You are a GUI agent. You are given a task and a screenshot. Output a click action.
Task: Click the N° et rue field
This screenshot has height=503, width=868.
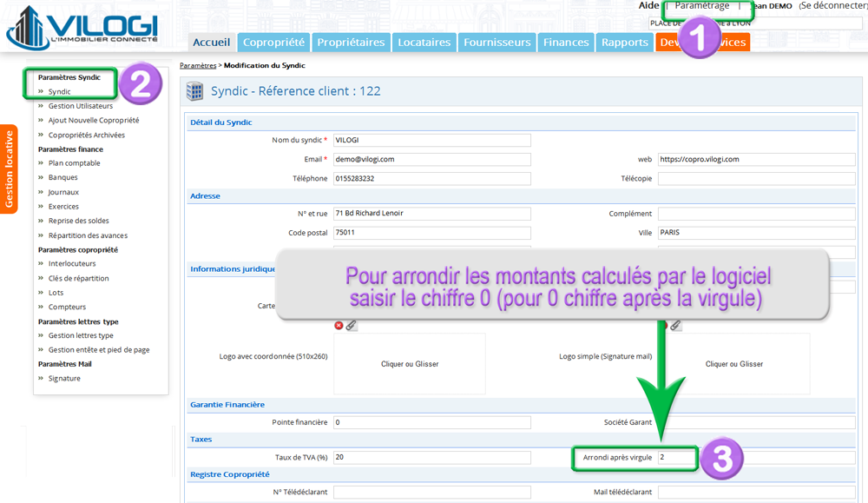[431, 214]
